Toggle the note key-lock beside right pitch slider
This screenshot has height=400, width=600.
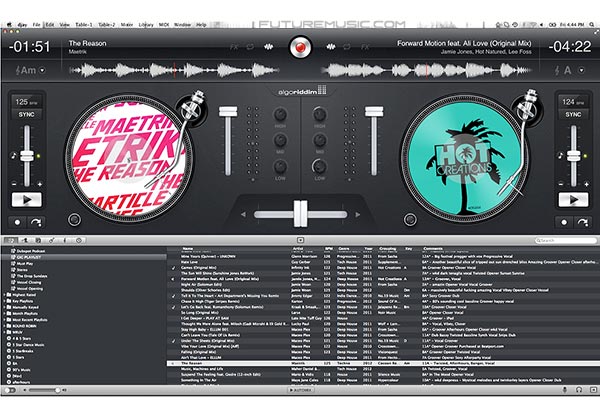[x=560, y=156]
